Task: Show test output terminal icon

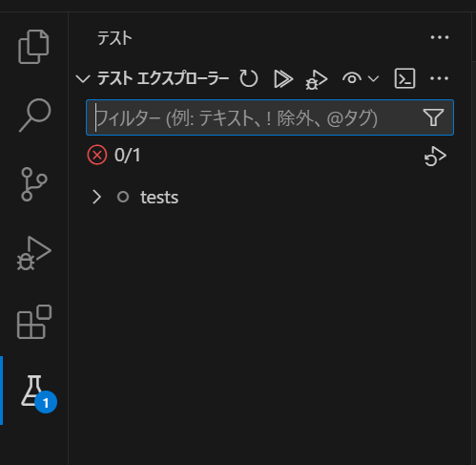Action: tap(404, 78)
